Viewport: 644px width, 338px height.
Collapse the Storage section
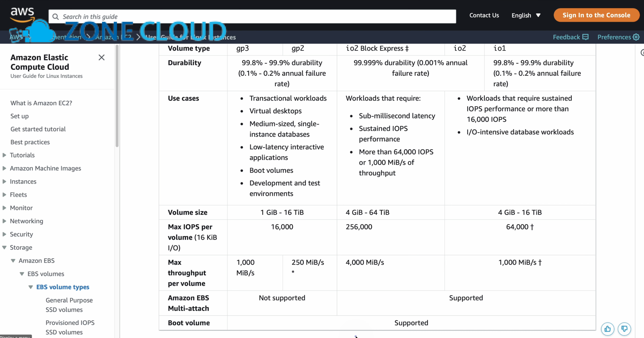click(4, 247)
